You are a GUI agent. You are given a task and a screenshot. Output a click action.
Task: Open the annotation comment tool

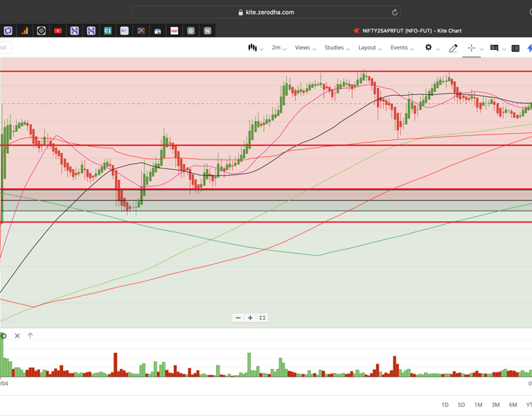coord(495,49)
